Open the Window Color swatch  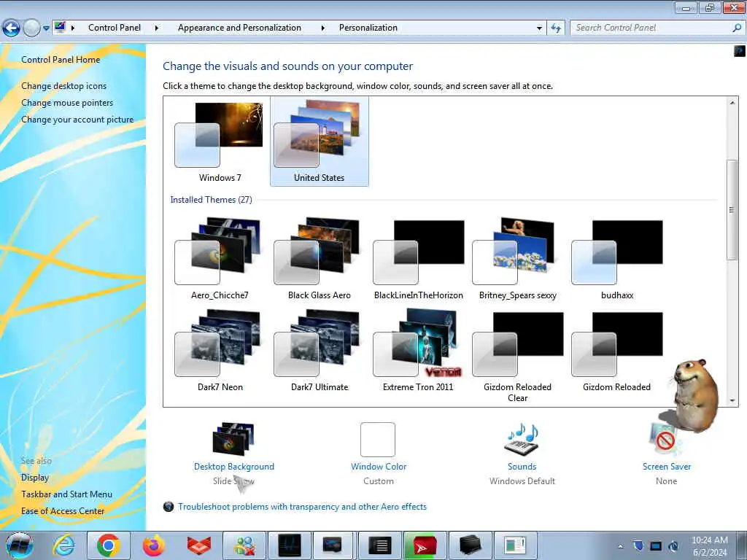[378, 440]
